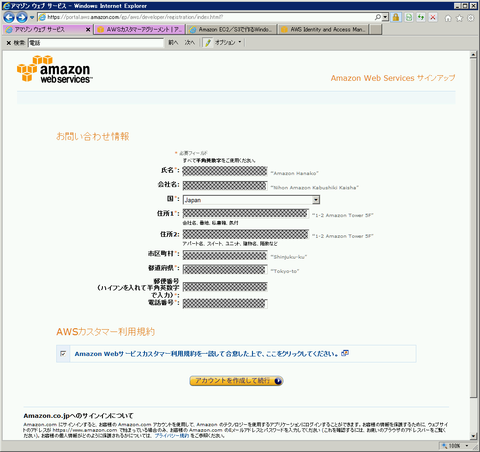This screenshot has height=452, width=480.
Task: Click the compatibility view icon
Action: (x=409, y=17)
